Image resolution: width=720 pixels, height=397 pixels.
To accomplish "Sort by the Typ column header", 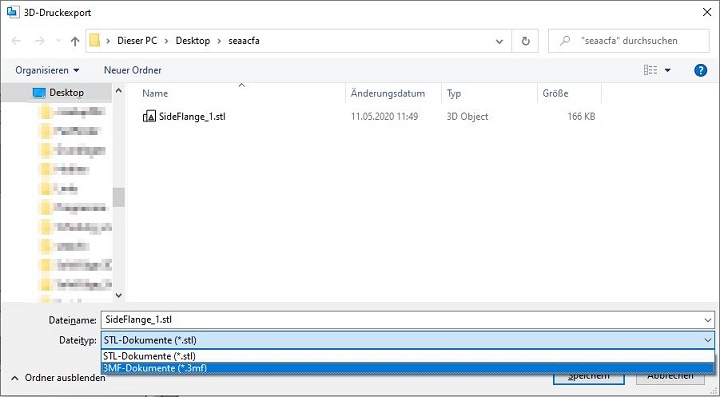I will [454, 93].
